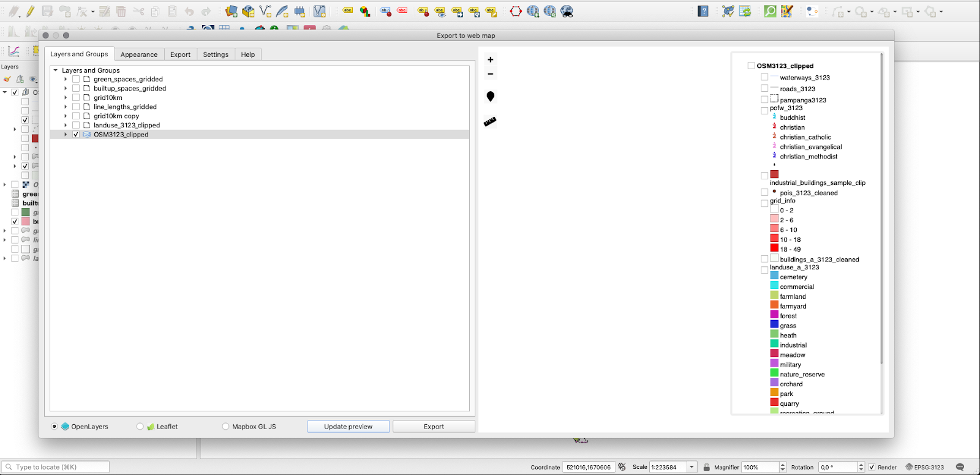The height and width of the screenshot is (475, 980).
Task: Zoom out on the preview map
Action: 490,74
